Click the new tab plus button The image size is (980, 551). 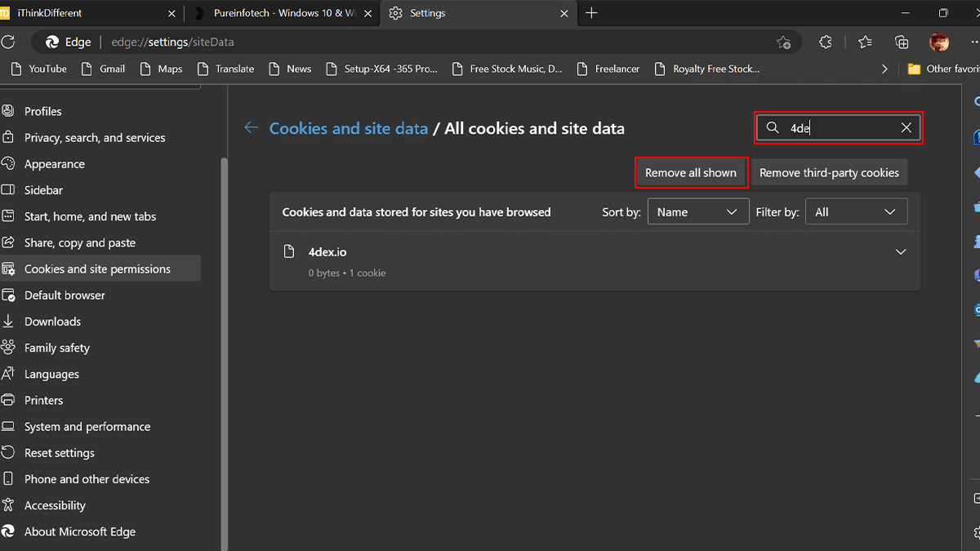click(591, 13)
